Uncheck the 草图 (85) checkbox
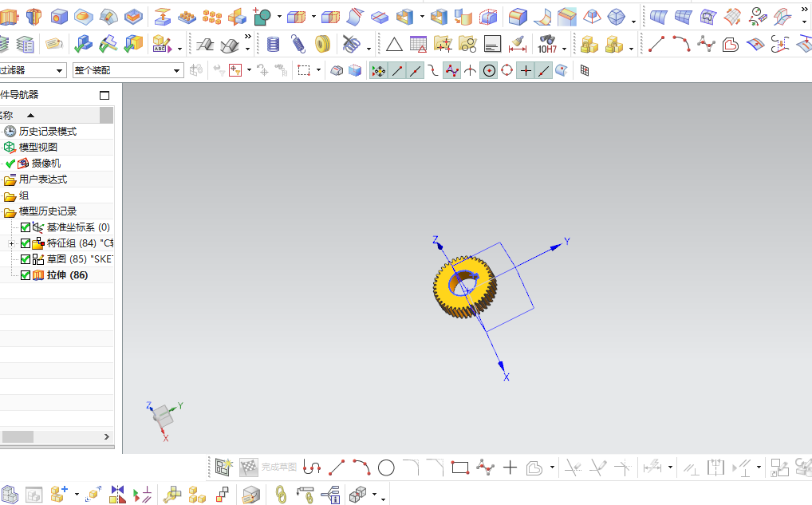 (26, 259)
